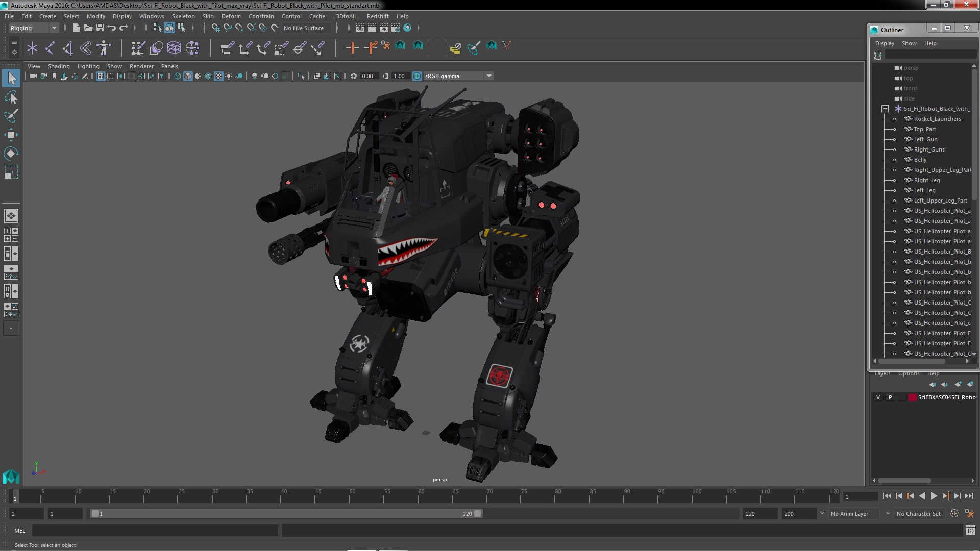980x551 pixels.
Task: Click the Parent Constraint shelf icon
Action: [x=227, y=48]
